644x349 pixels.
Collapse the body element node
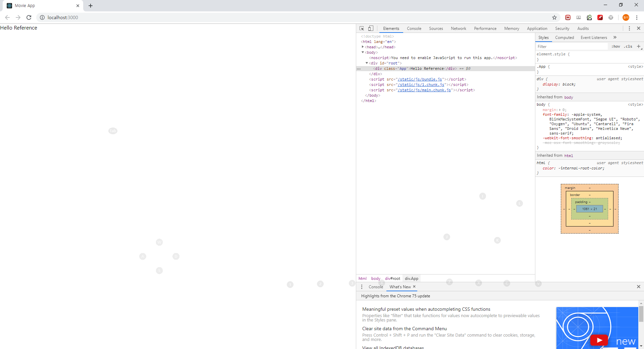363,52
